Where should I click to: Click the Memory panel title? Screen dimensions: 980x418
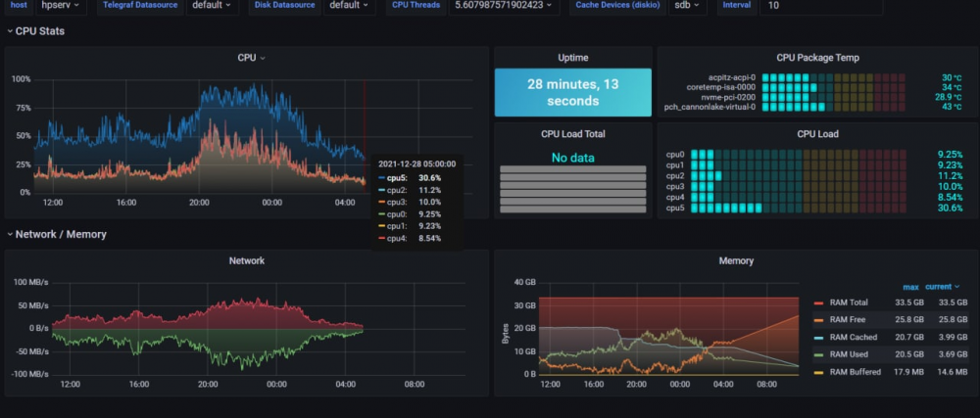click(736, 260)
